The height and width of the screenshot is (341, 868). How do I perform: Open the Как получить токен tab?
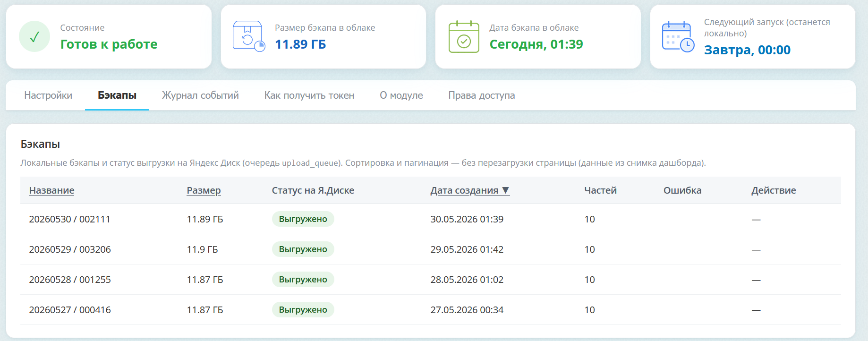pos(309,95)
